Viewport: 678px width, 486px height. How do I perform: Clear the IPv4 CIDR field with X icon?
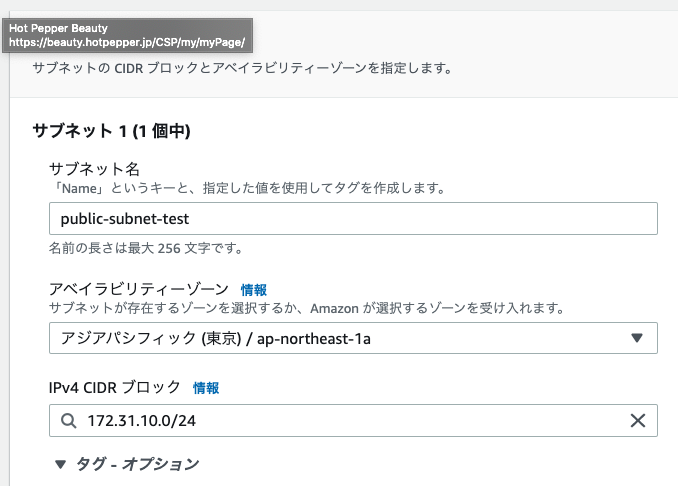click(637, 421)
